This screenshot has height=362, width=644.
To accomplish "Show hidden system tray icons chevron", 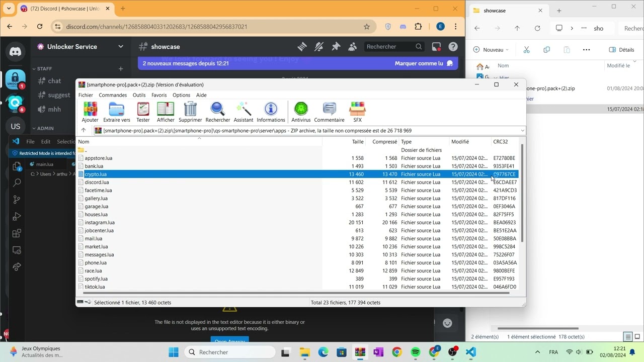I will tap(537, 352).
